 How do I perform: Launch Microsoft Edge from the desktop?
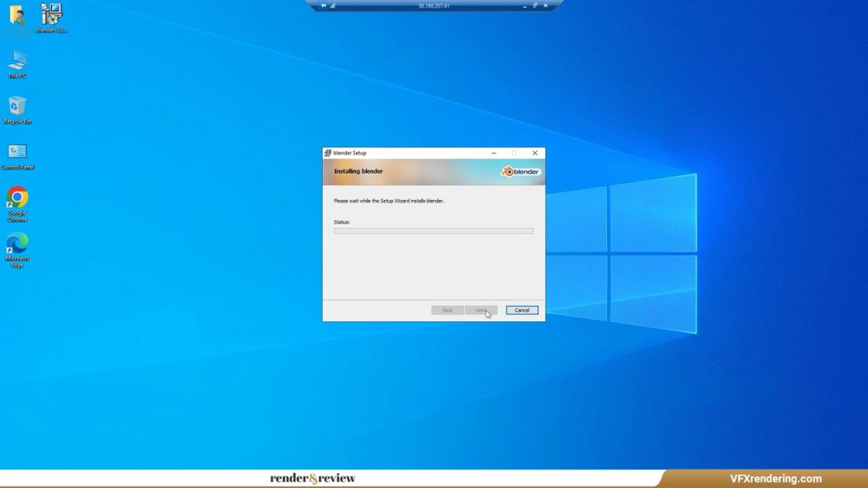17,250
